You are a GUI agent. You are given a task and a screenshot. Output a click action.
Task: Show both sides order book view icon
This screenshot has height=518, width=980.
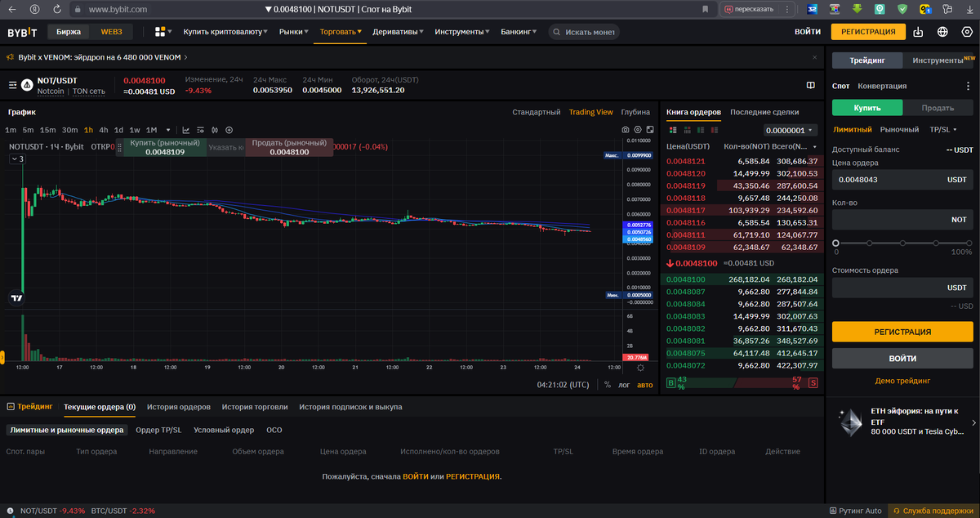[x=672, y=130]
